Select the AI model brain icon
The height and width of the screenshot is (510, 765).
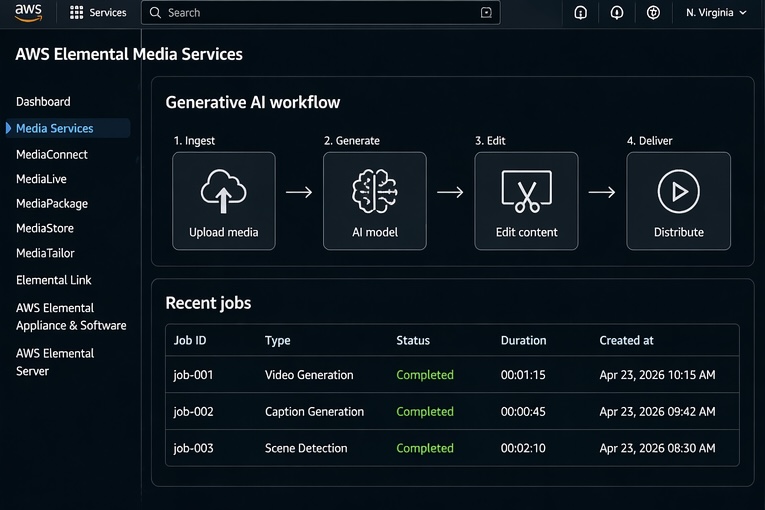pyautogui.click(x=374, y=190)
